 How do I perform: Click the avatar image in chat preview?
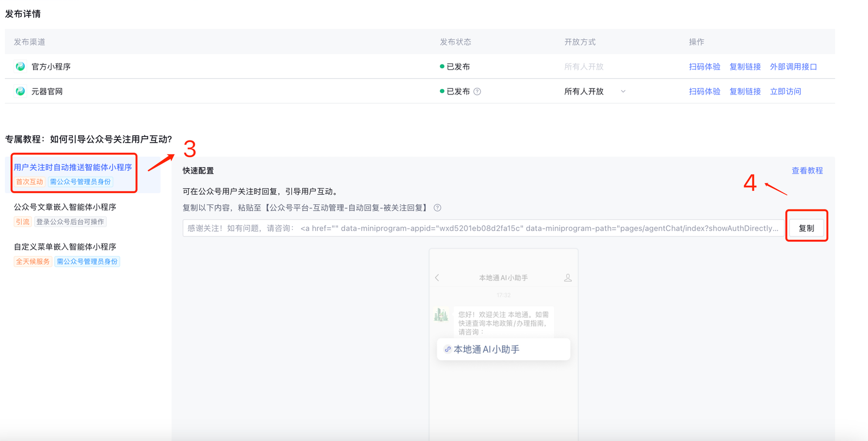441,315
